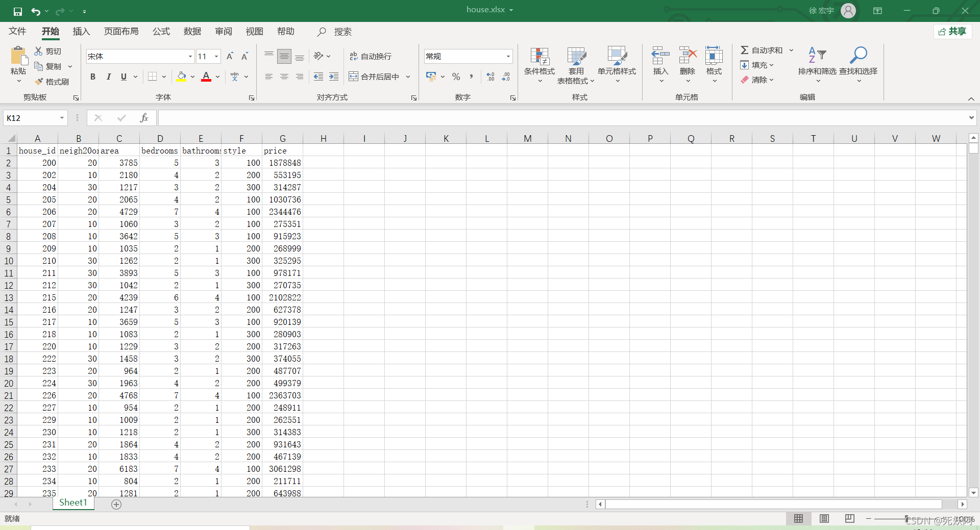This screenshot has width=980, height=530.
Task: Decrease font size with smaller A icon
Action: [244, 56]
